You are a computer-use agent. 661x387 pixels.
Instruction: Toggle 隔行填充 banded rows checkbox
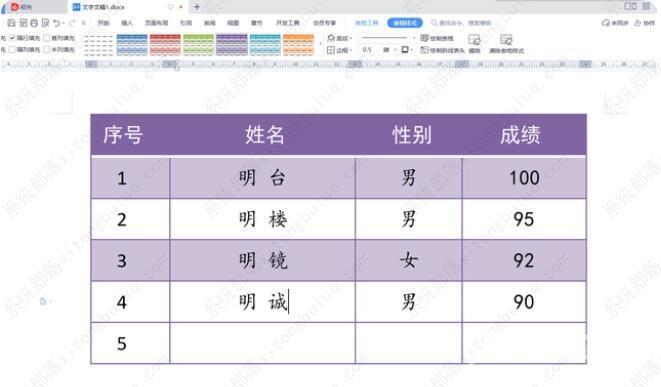[12, 38]
